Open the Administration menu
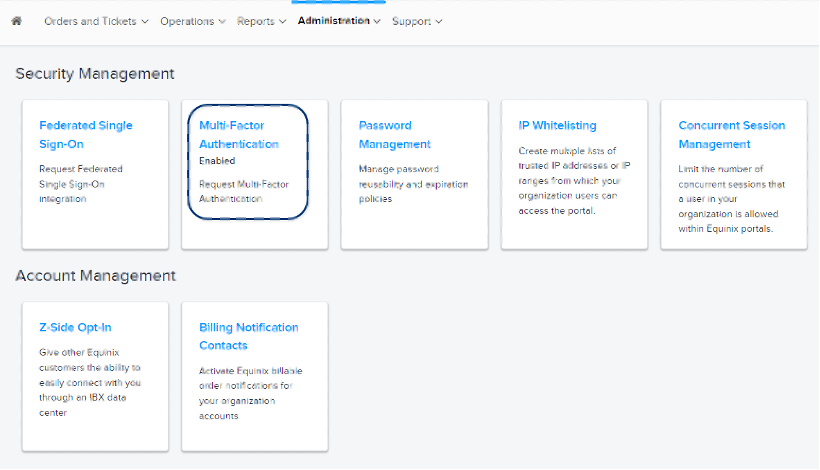820x470 pixels. tap(339, 21)
